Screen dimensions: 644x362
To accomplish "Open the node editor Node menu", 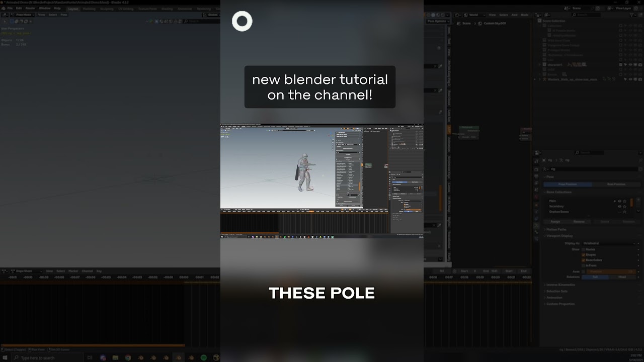I will click(525, 15).
